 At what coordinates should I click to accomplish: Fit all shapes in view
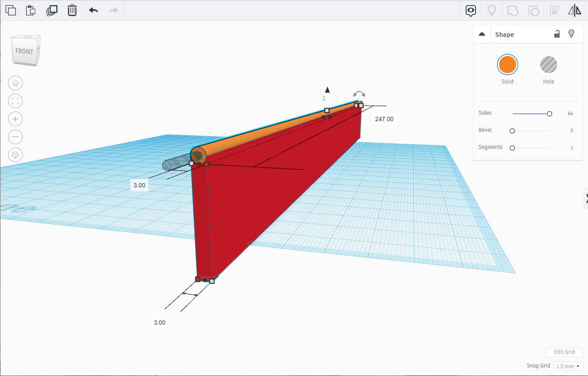(15, 101)
